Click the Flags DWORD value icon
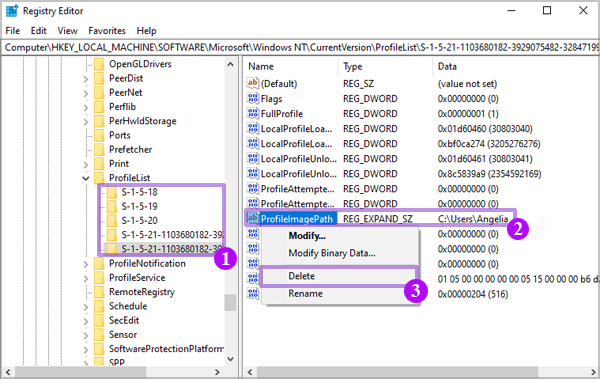The width and height of the screenshot is (600, 379). coord(253,98)
